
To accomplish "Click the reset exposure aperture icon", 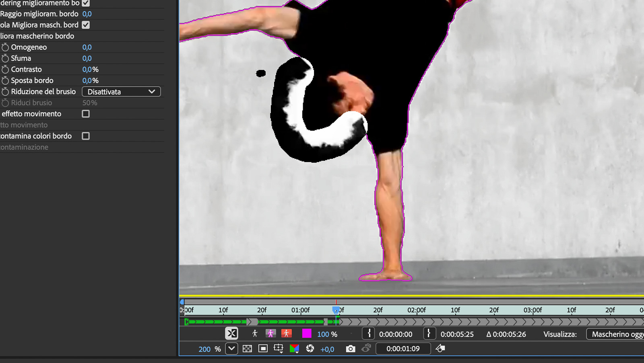I will coord(310,349).
